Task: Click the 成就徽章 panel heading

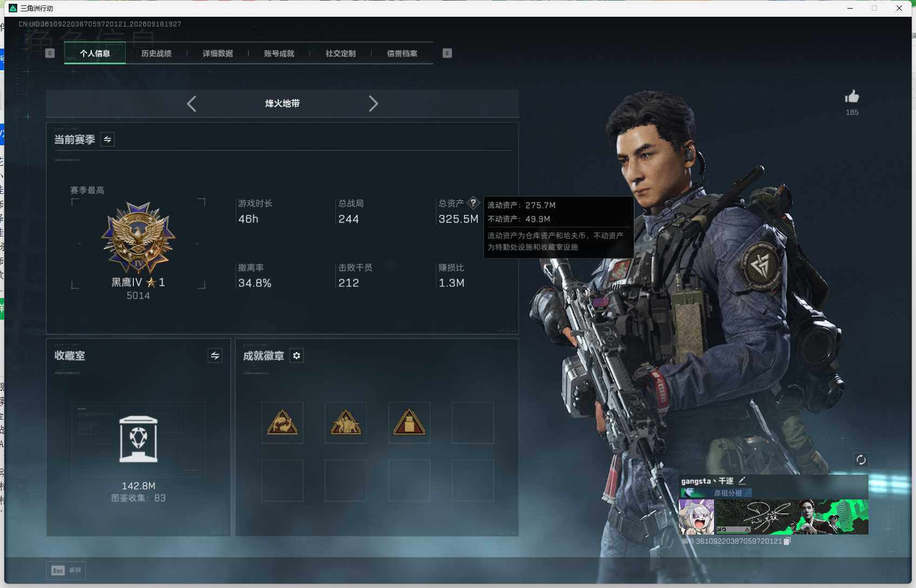Action: point(264,356)
